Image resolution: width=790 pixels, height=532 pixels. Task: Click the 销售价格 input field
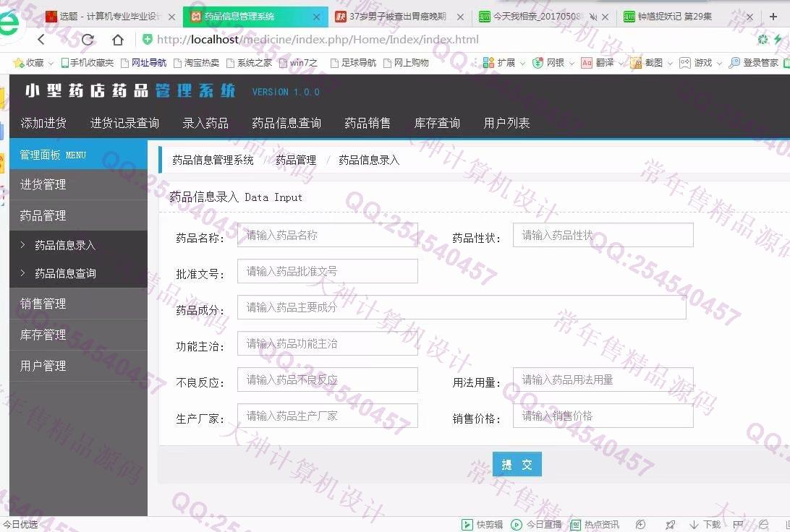click(x=603, y=416)
